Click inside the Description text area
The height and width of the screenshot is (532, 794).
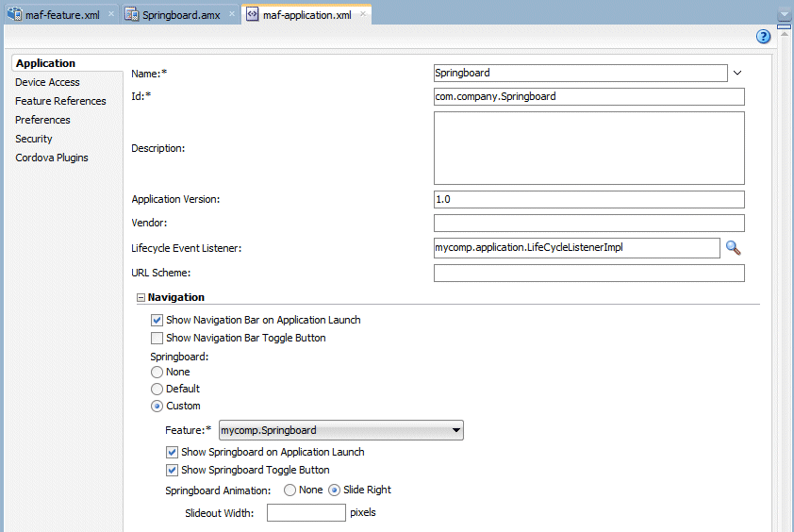589,148
